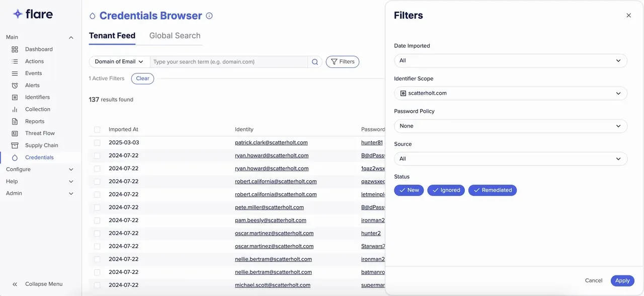Viewport: 644px width, 296px height.
Task: Switch to the Global Search tab
Action: pyautogui.click(x=175, y=36)
